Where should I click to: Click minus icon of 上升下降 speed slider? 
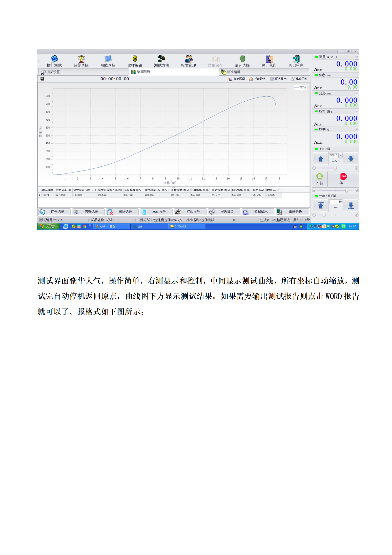point(314,168)
